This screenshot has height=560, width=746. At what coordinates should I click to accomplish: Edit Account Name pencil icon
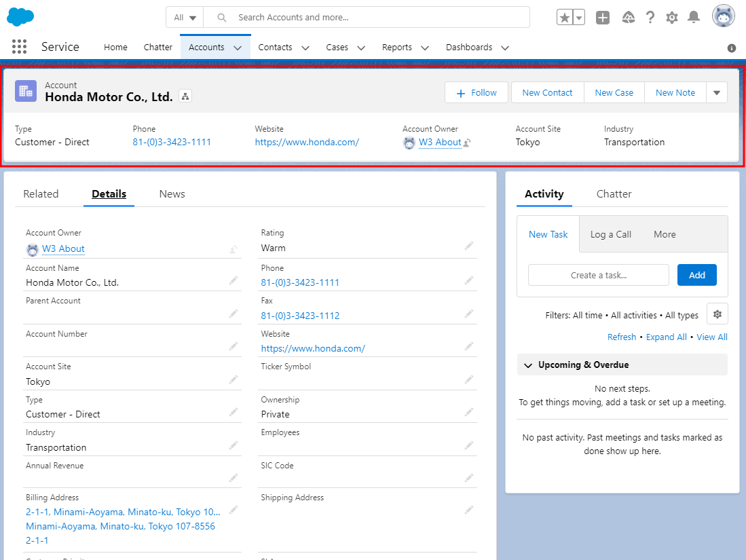[233, 281]
